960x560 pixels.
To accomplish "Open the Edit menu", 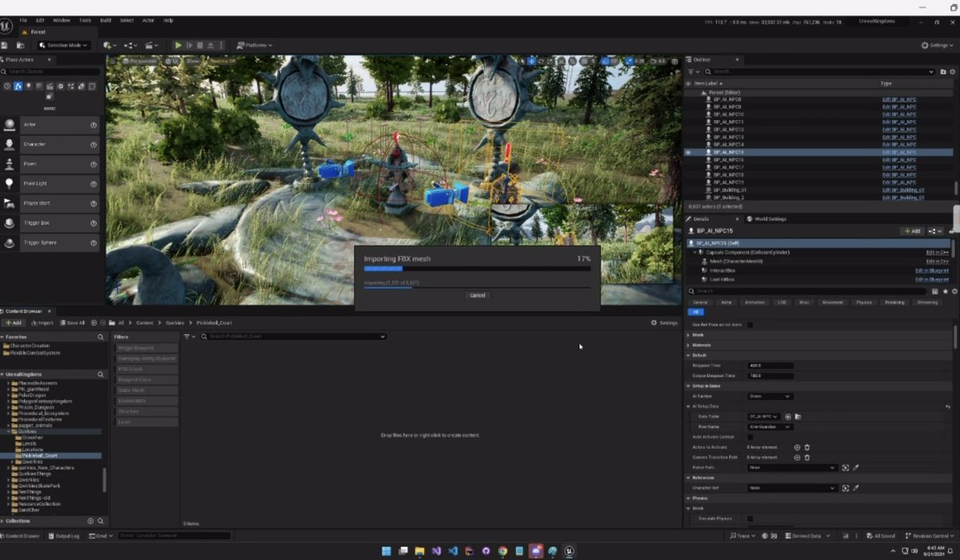I will click(40, 20).
